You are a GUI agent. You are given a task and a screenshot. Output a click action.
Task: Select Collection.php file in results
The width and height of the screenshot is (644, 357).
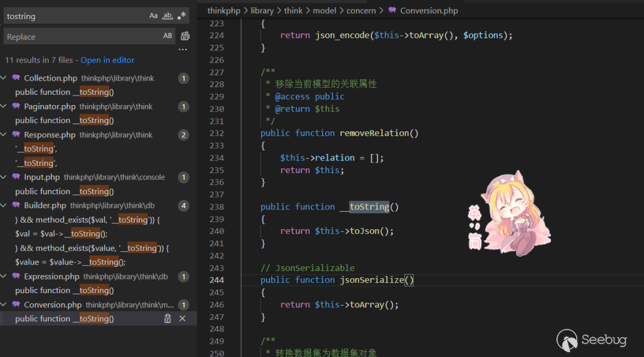51,78
